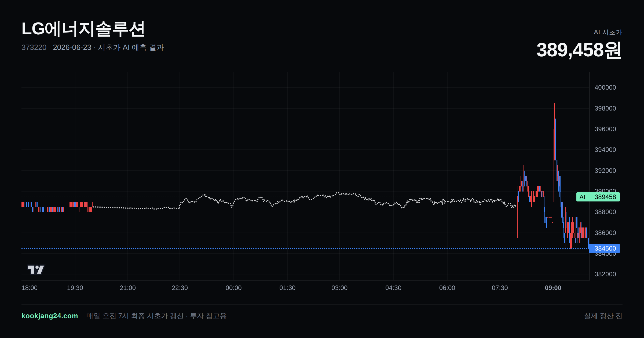The height and width of the screenshot is (338, 644).
Task: Click the '매일 오전 7시 최종 시초가 갱신' footer note
Action: tap(135, 316)
